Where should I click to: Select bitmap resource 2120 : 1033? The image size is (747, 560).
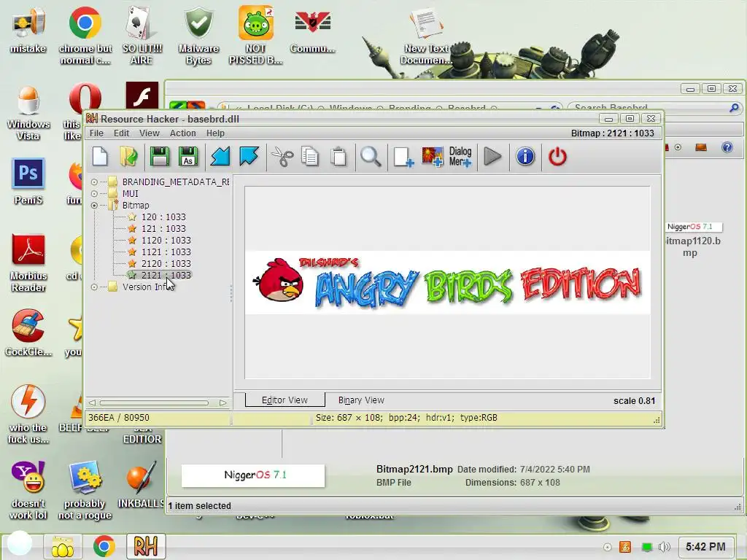click(x=166, y=263)
